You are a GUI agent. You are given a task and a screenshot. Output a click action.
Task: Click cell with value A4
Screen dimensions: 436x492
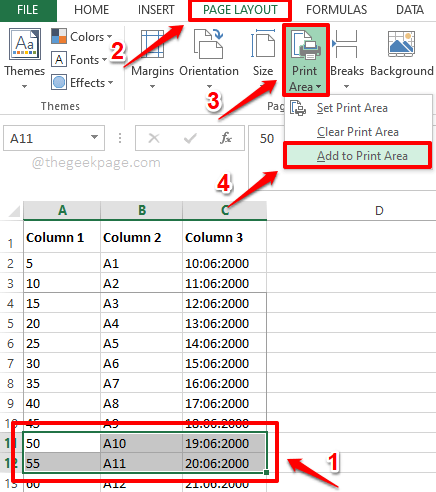click(x=142, y=323)
